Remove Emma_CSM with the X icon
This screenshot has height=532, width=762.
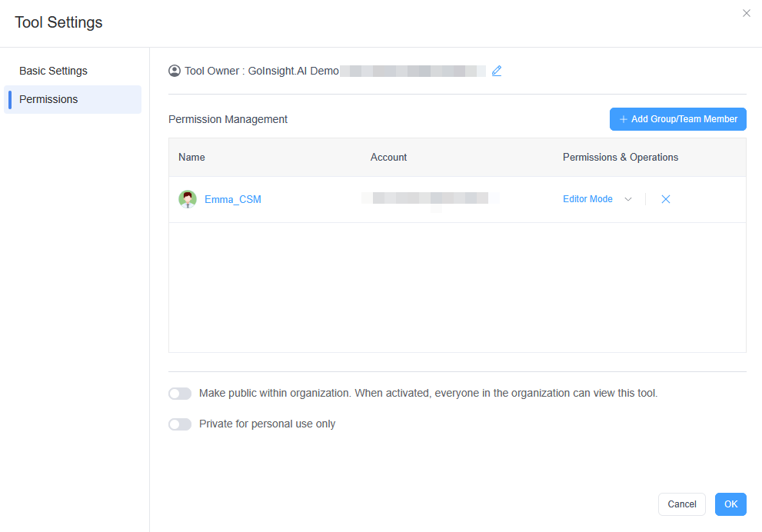point(666,199)
